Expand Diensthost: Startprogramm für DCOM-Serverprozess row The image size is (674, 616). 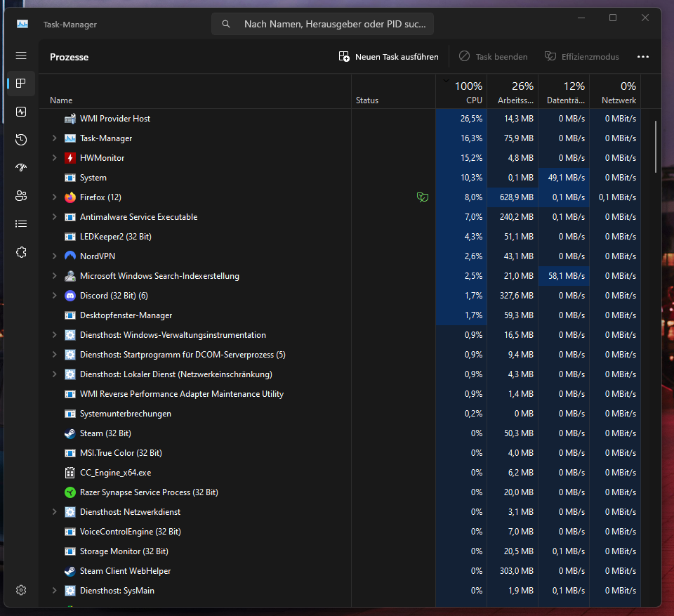click(x=54, y=355)
